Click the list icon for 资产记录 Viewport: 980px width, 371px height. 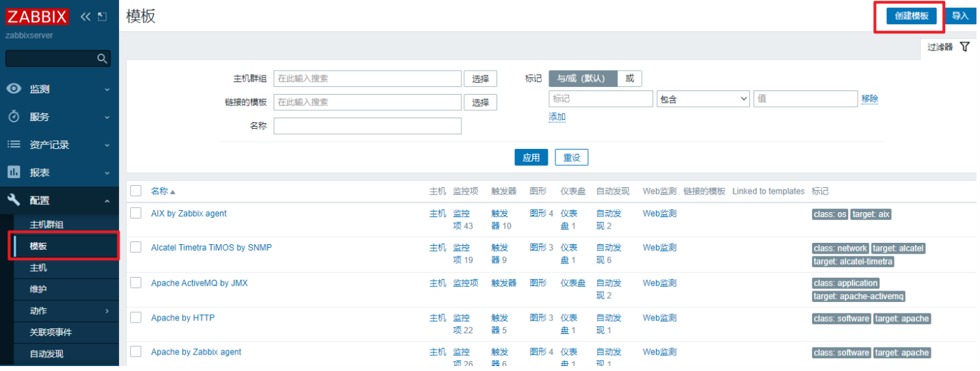[14, 145]
